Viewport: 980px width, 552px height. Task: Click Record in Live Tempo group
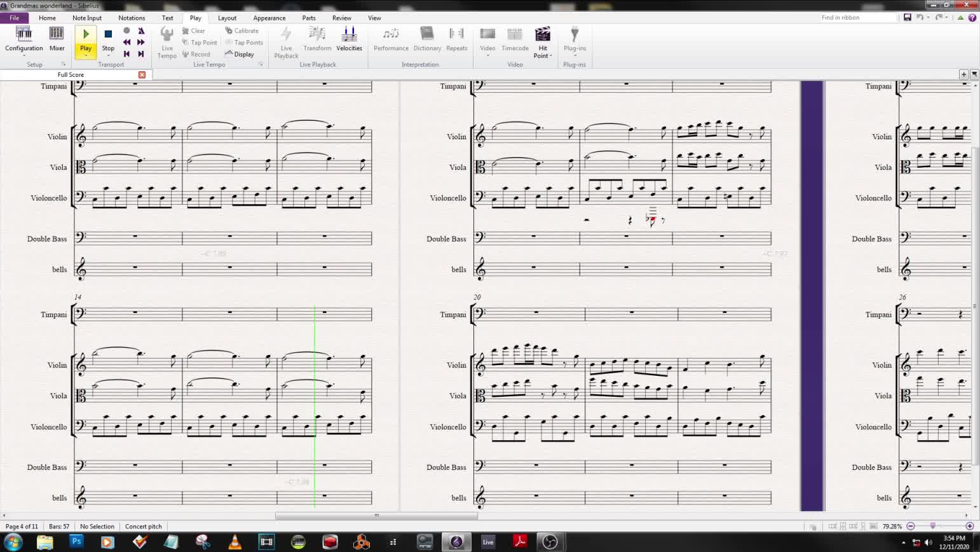[196, 55]
